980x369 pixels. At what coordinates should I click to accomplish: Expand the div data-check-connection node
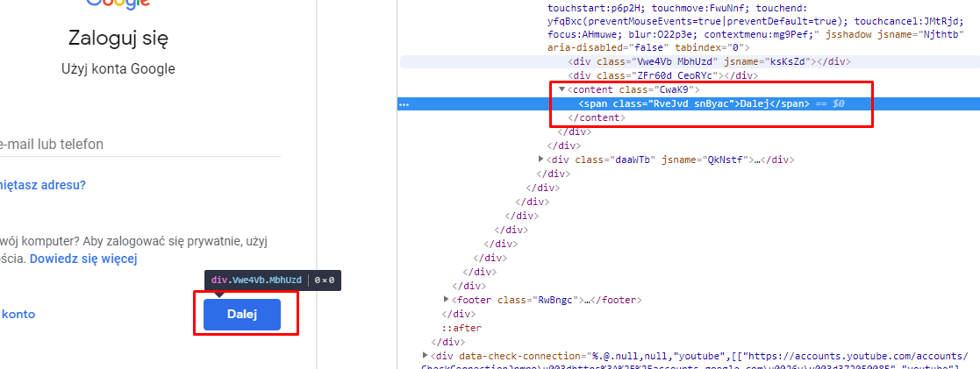tap(426, 356)
